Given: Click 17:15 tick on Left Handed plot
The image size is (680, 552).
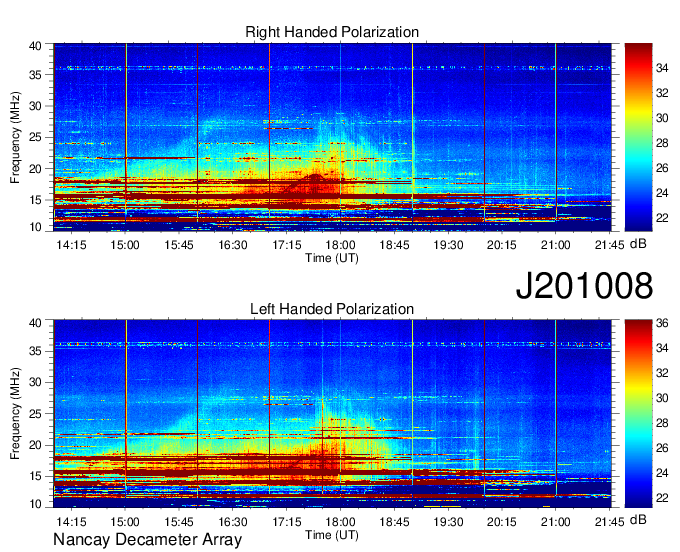Looking at the screenshot, I should tap(287, 522).
